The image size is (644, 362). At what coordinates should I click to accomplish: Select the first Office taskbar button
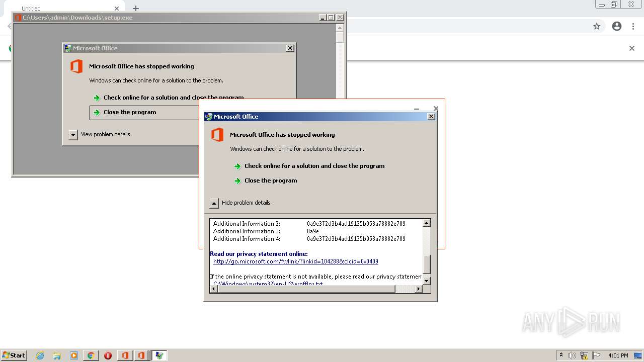tap(125, 355)
